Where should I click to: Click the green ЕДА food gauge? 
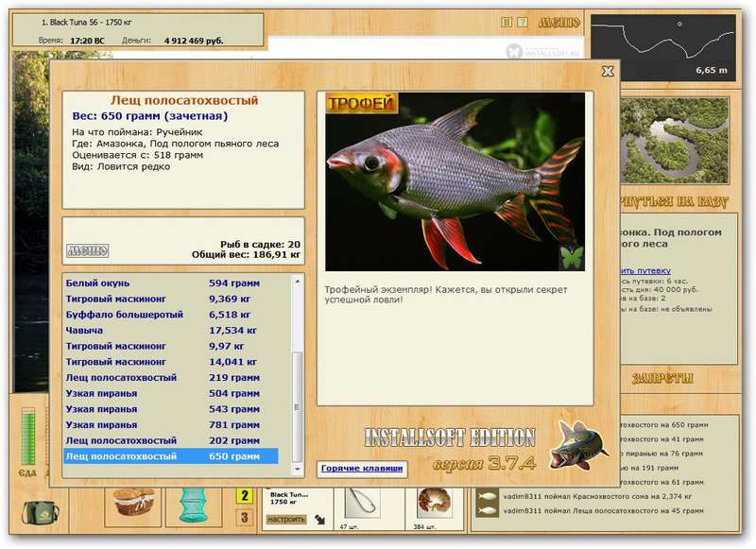pos(28,437)
